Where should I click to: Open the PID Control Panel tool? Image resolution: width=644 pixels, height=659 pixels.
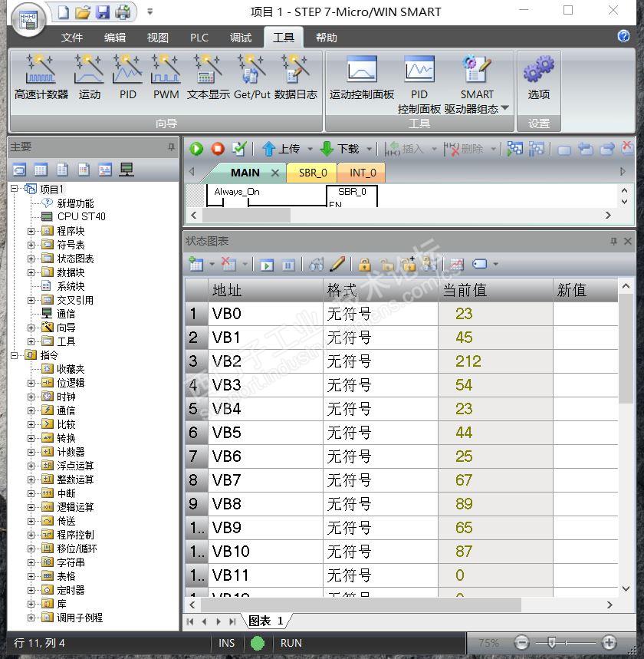pyautogui.click(x=419, y=84)
